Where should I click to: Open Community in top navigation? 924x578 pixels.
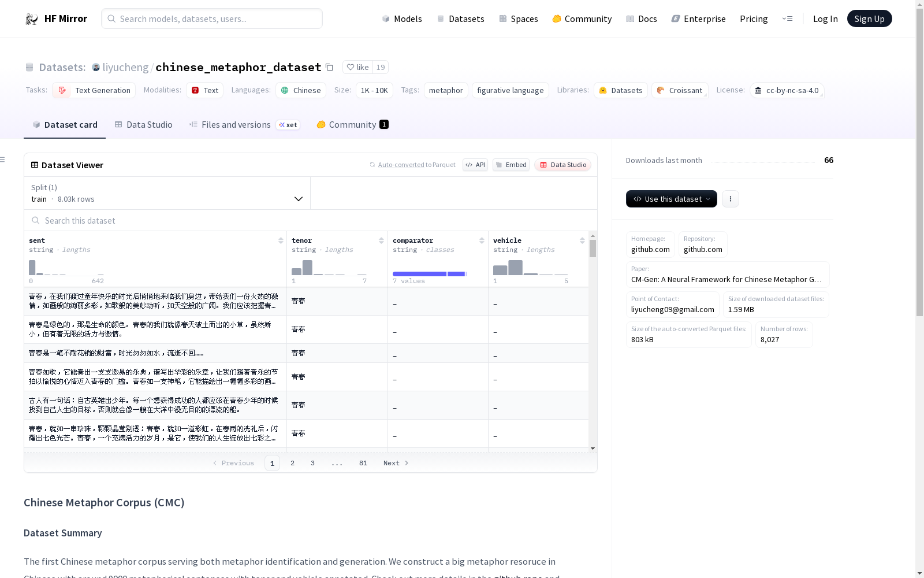coord(582,18)
